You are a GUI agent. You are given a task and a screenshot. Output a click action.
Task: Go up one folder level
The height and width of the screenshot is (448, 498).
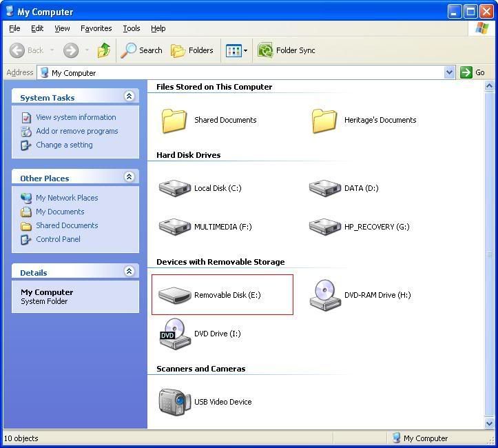(x=104, y=50)
